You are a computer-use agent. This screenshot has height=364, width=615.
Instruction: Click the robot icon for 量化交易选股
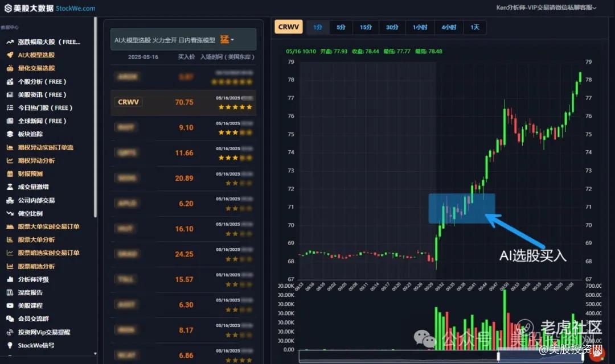click(10, 68)
